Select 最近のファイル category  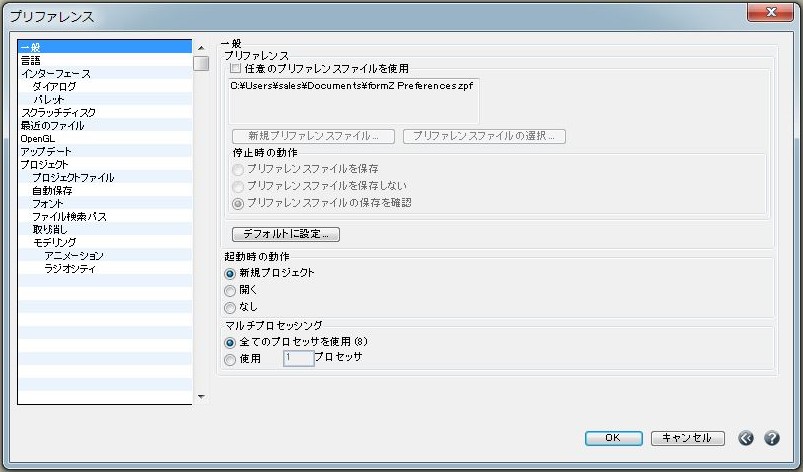click(105, 125)
